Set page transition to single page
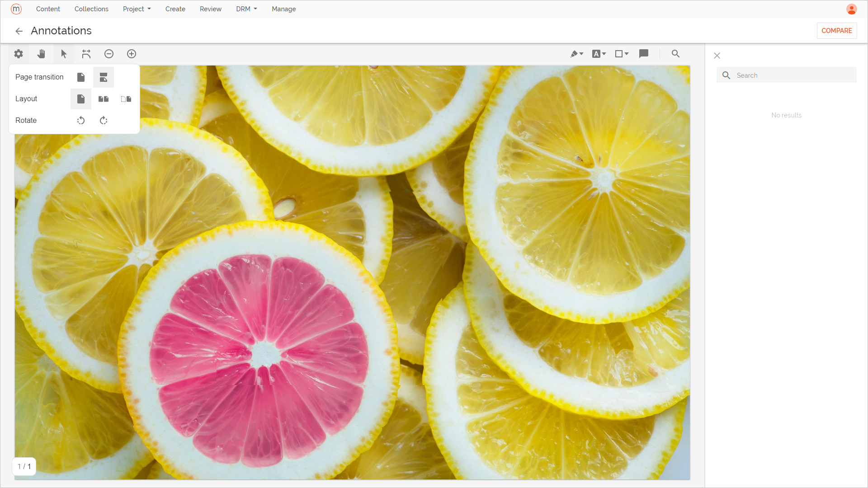The width and height of the screenshot is (868, 488). (x=81, y=77)
